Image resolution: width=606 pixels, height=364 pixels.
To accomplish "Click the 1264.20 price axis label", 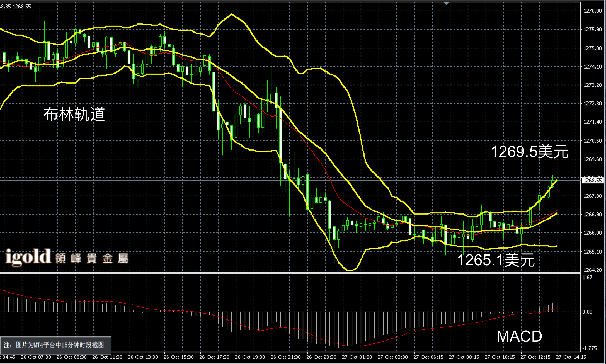I will tap(593, 270).
